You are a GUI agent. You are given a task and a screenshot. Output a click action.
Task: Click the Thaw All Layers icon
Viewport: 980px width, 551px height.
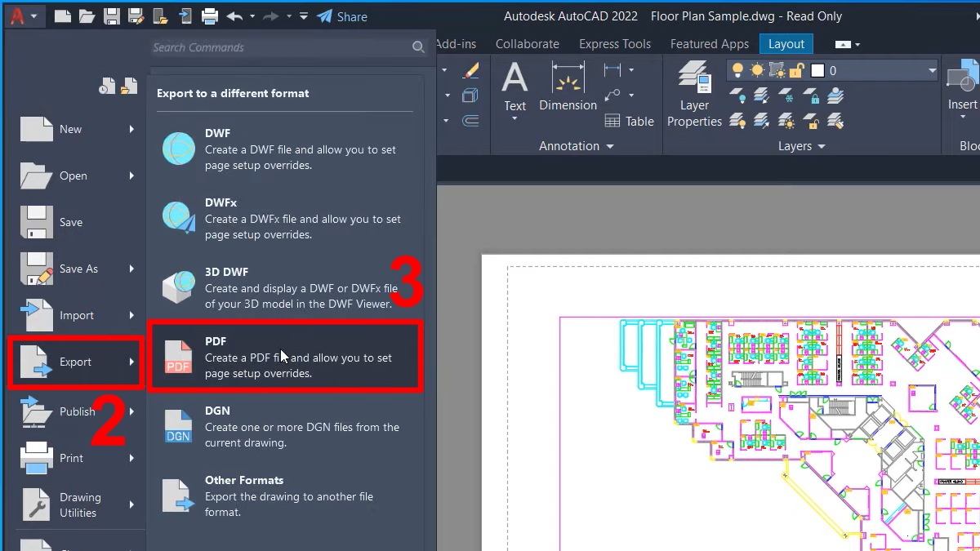point(786,122)
